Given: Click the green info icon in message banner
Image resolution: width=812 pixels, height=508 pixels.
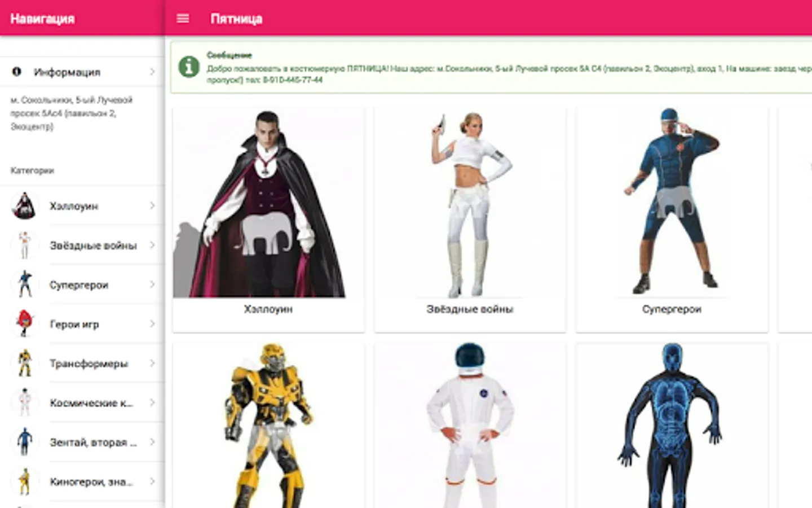Looking at the screenshot, I should point(189,67).
